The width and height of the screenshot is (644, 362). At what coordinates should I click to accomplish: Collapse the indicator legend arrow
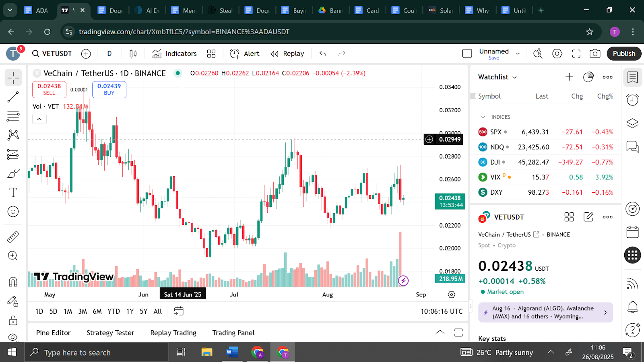[x=39, y=119]
